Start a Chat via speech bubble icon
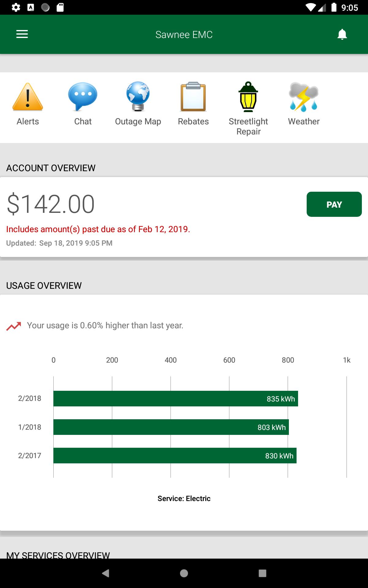The image size is (368, 588). pyautogui.click(x=83, y=97)
